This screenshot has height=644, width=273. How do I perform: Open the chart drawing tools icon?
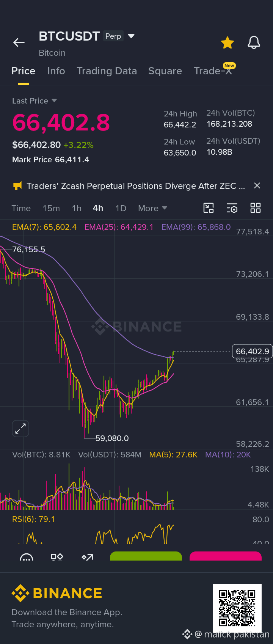[x=209, y=208]
